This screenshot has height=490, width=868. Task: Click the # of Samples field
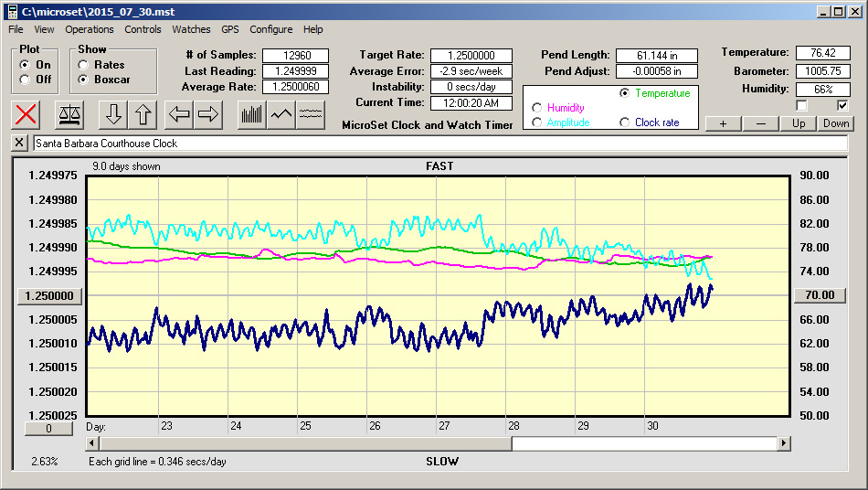[296, 56]
